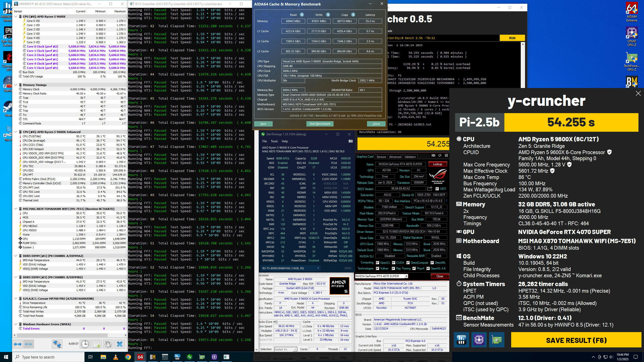Open HWiNFO sensor settings gear icon
Screen dimensions: 644x362
[x=108, y=344]
